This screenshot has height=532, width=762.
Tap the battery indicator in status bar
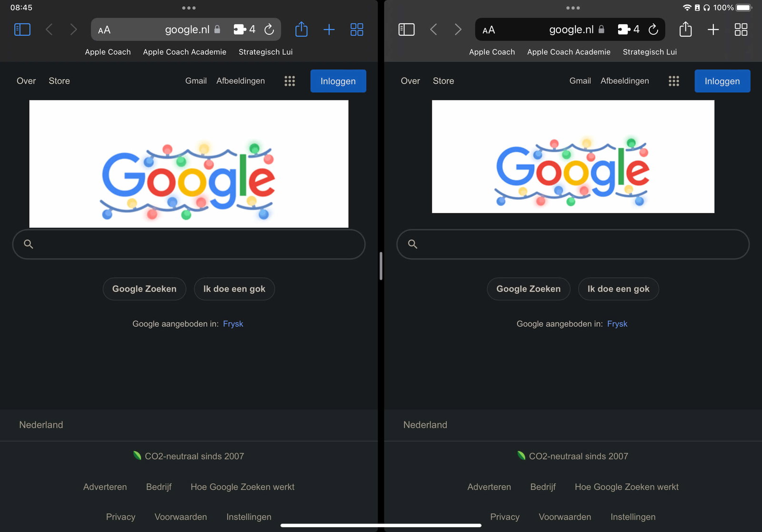744,8
